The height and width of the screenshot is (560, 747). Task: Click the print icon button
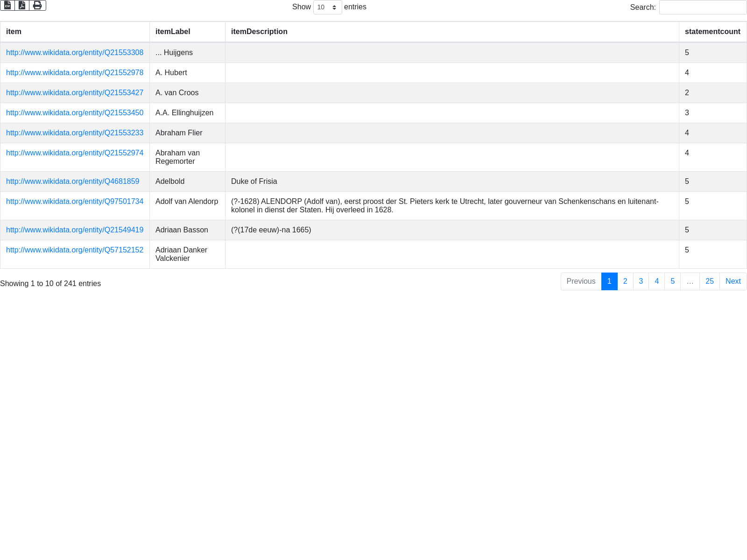point(37,5)
